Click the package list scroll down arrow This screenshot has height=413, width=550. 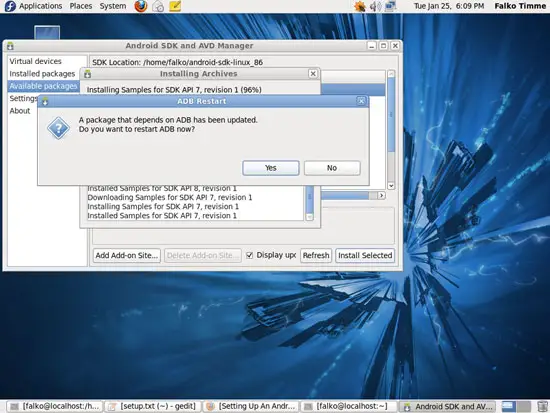point(391,186)
